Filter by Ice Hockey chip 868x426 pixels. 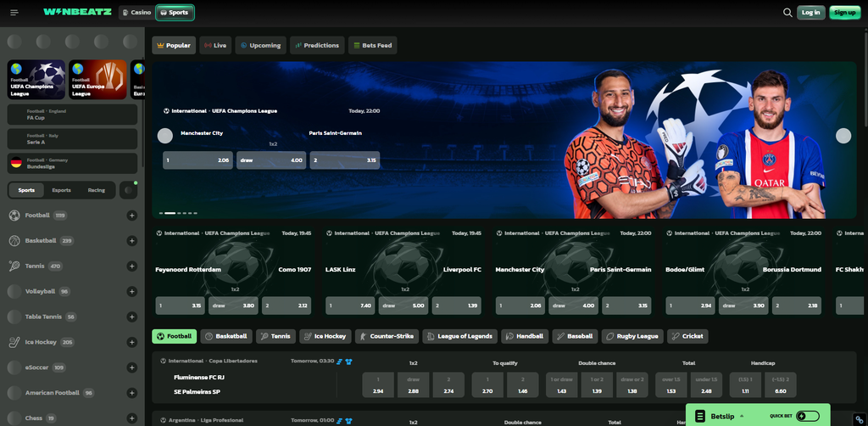(325, 336)
